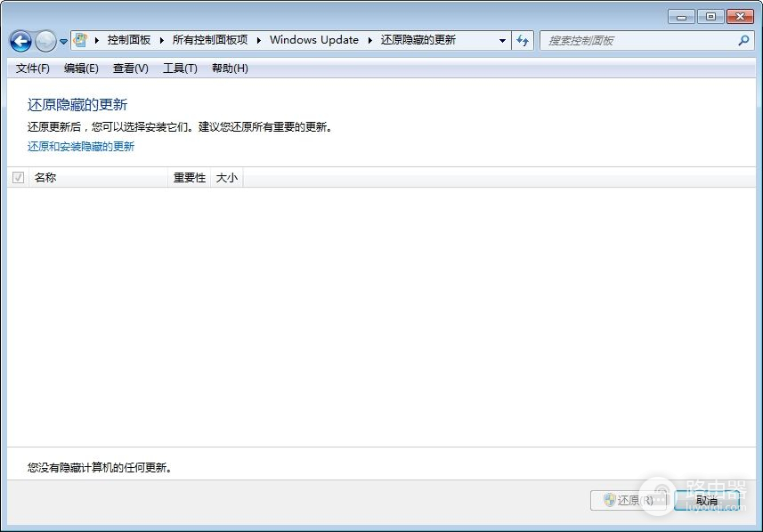
Task: Select 控制面板 in the address breadcrumb
Action: click(x=129, y=40)
